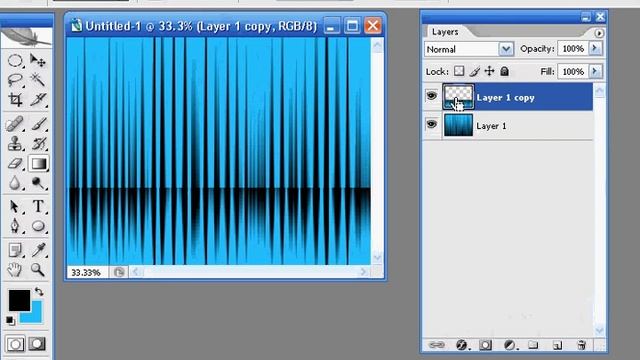The height and width of the screenshot is (360, 640).
Task: Create a new layer group
Action: [x=533, y=345]
